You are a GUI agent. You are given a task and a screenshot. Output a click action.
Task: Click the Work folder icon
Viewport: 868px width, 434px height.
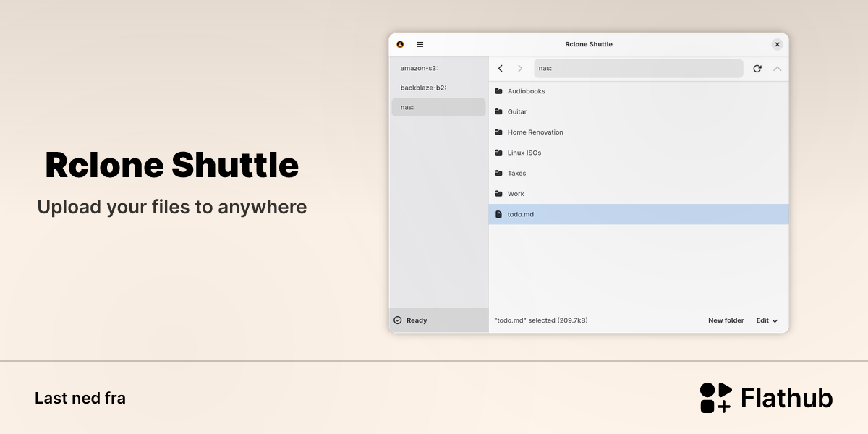[x=498, y=194]
